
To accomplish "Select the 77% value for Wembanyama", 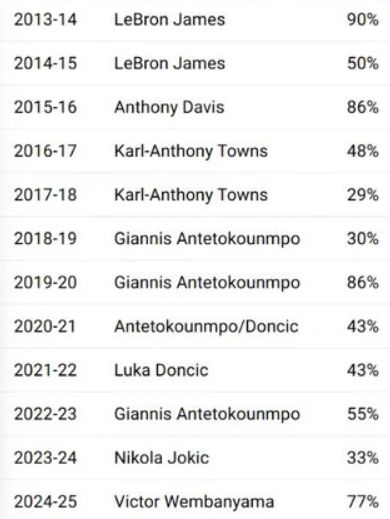I will [x=363, y=501].
